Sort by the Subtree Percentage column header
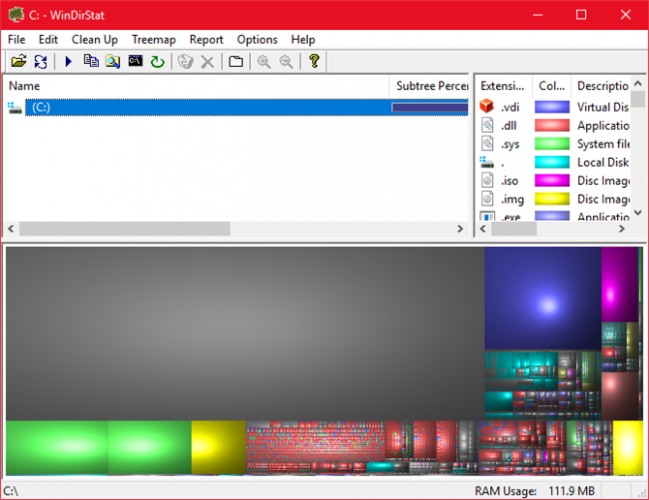Image resolution: width=649 pixels, height=500 pixels. pyautogui.click(x=429, y=86)
